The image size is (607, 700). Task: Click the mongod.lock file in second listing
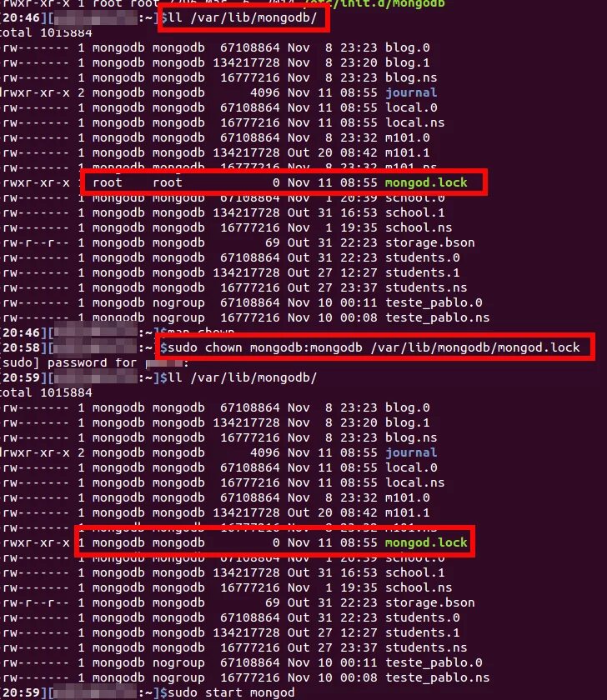coord(426,542)
